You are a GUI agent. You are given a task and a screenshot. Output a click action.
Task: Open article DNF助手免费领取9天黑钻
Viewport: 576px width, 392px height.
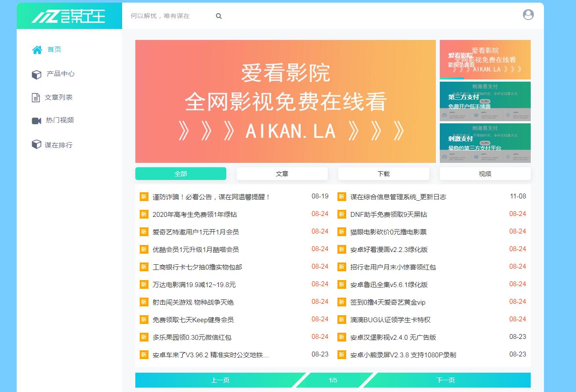coord(388,215)
